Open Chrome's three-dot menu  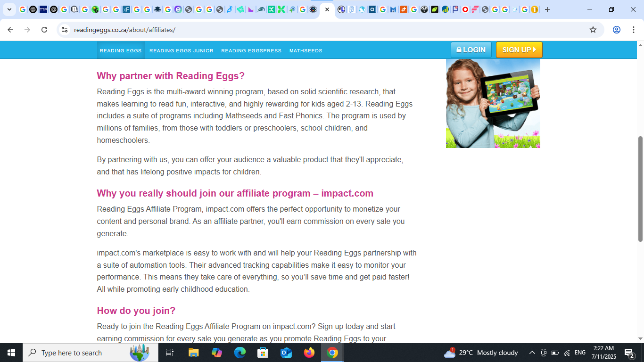pos(634,30)
